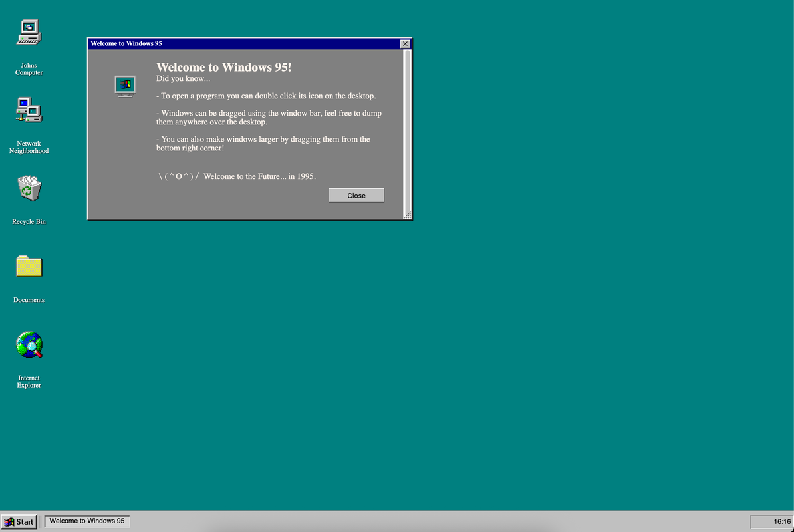Click the 'Documents' label

click(x=29, y=300)
